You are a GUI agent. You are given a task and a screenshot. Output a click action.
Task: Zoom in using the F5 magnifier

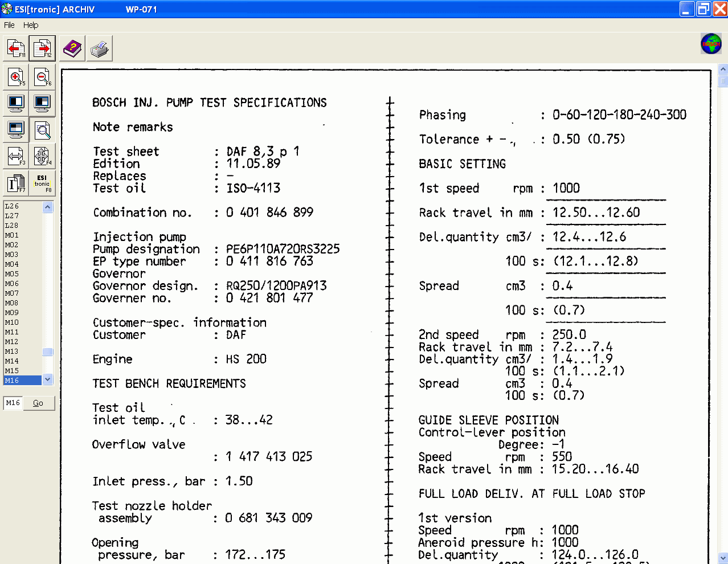coord(16,76)
